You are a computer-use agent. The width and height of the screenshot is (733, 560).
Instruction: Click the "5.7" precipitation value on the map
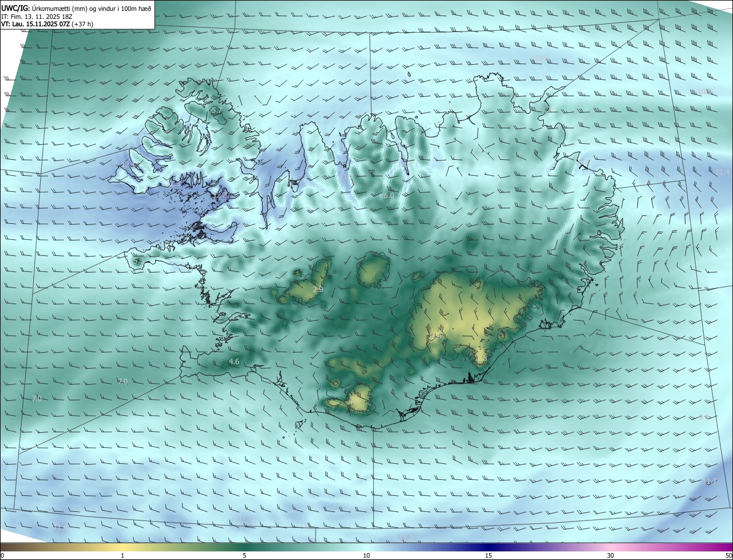click(x=216, y=110)
